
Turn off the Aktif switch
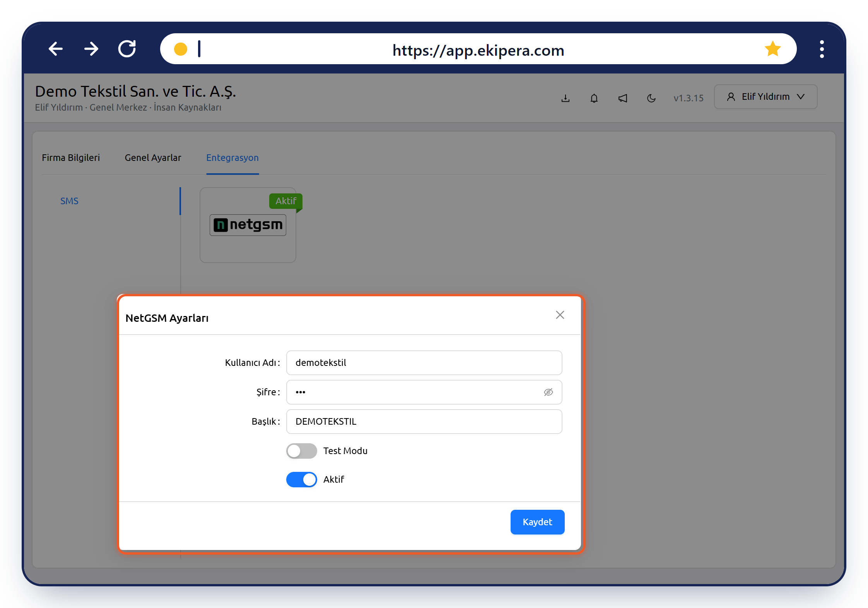(302, 480)
